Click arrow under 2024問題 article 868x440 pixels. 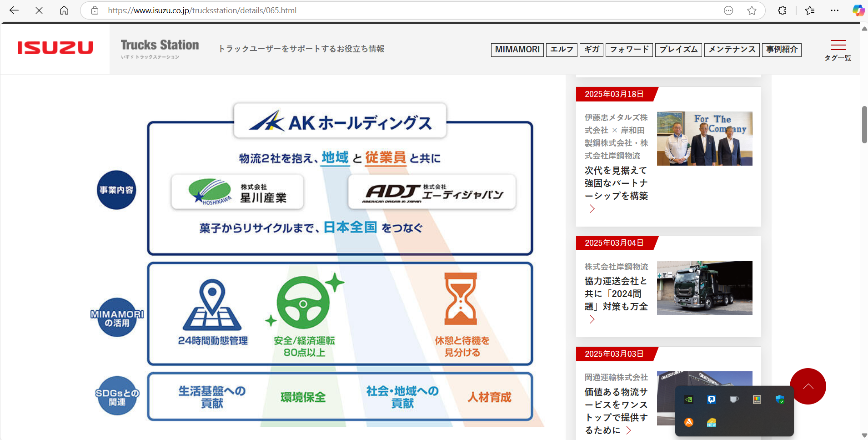(x=592, y=319)
